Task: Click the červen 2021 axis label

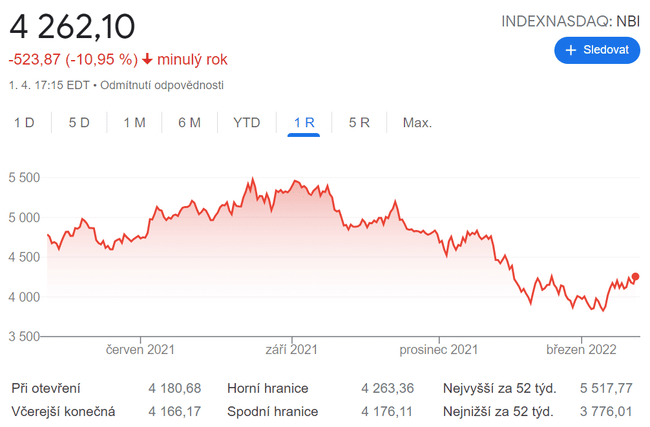Action: click(140, 350)
